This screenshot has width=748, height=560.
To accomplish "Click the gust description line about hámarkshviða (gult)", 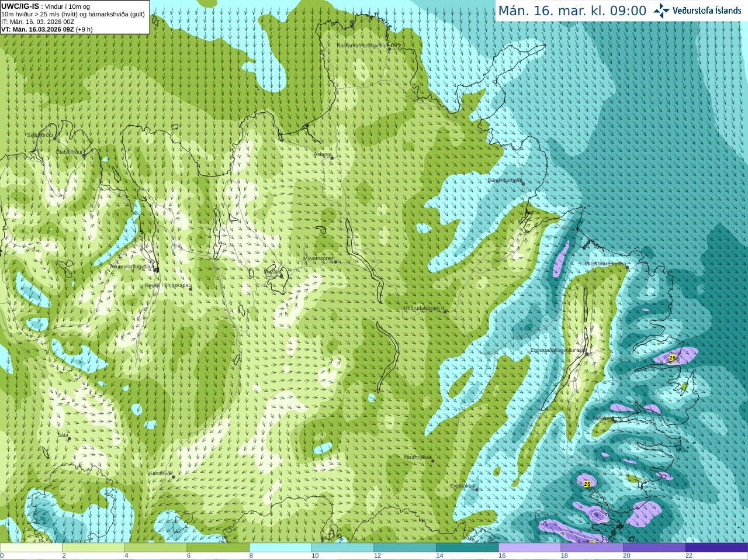I will pos(73,14).
